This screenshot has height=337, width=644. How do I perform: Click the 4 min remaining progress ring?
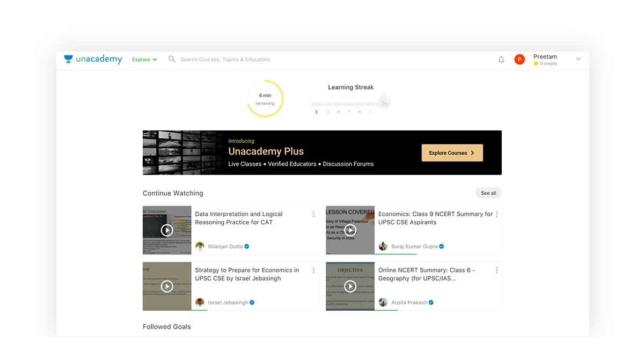pos(265,98)
